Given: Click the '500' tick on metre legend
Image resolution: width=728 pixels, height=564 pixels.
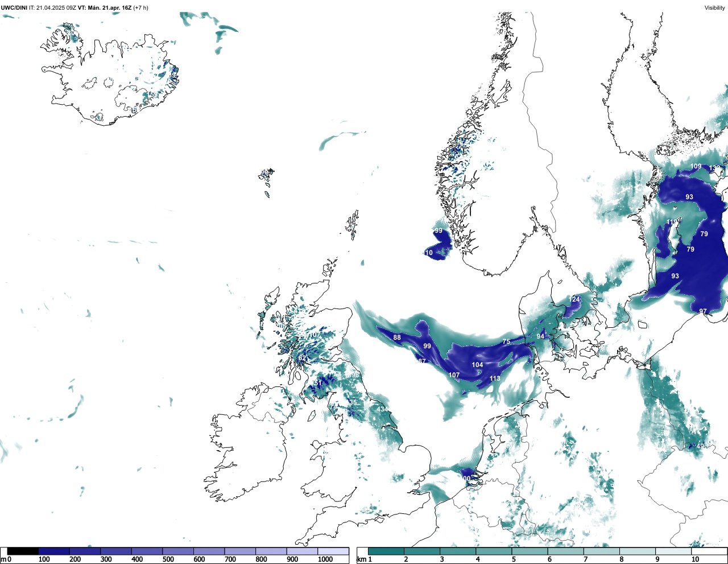Looking at the screenshot, I should (168, 559).
